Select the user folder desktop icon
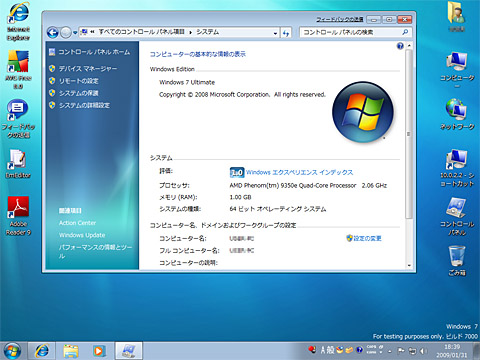Screen dimensions: 480x360 pos(457,17)
